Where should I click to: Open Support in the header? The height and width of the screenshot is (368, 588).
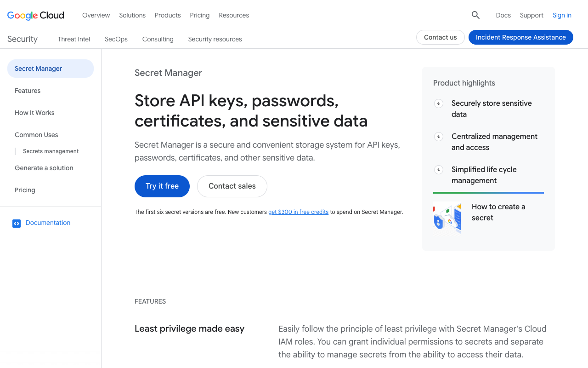tap(531, 15)
